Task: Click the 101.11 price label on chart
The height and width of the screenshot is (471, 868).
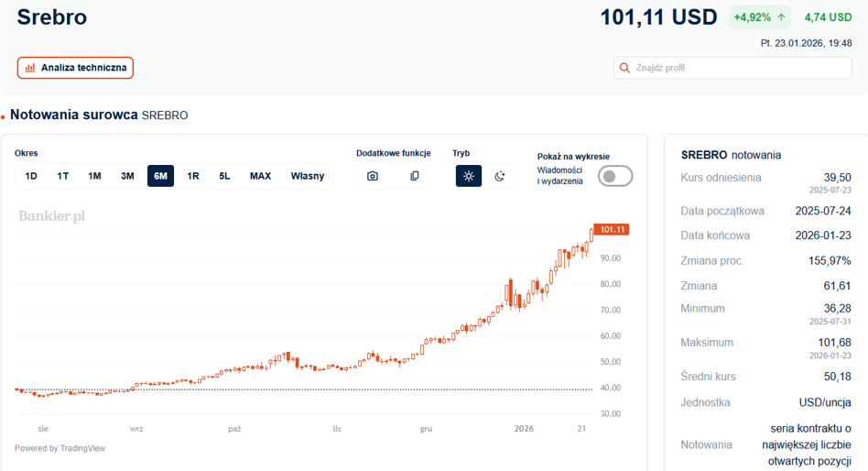Action: (x=612, y=229)
